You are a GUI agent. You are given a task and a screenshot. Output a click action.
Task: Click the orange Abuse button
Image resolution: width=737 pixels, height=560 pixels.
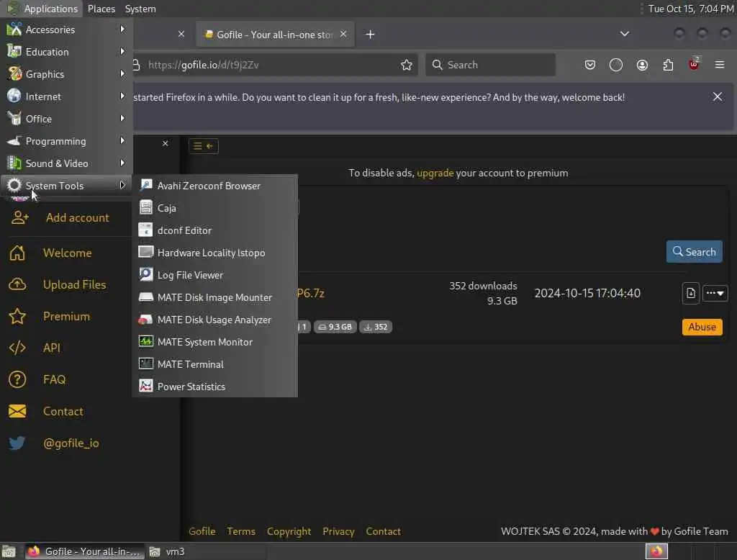pyautogui.click(x=702, y=328)
